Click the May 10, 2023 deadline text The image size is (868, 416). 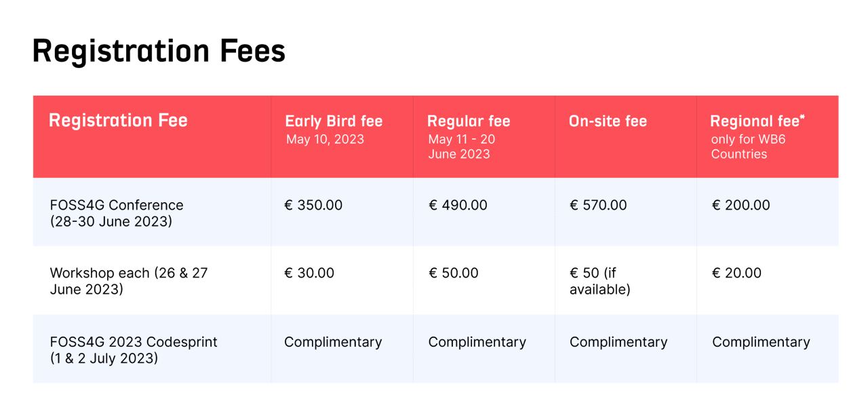(x=325, y=140)
